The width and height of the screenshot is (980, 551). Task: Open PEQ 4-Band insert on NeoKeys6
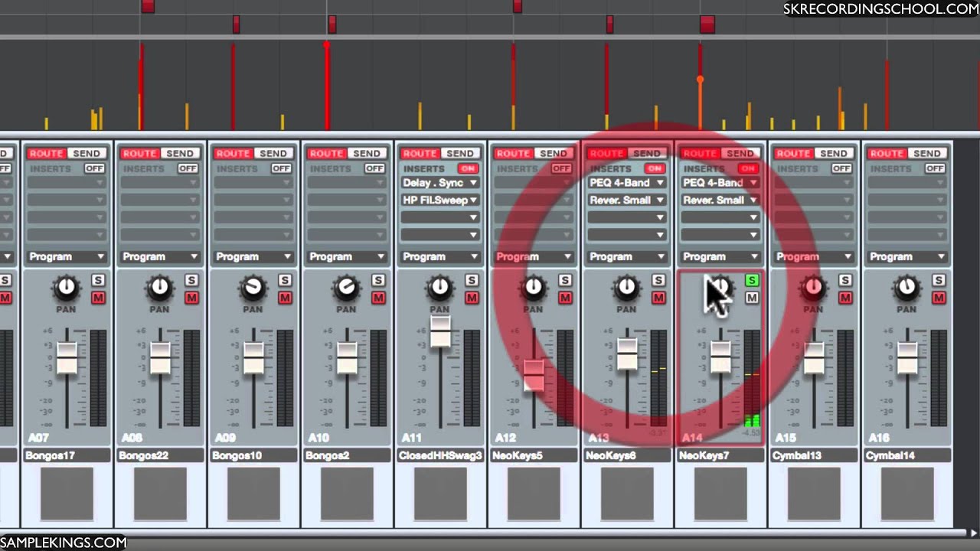[x=626, y=183]
